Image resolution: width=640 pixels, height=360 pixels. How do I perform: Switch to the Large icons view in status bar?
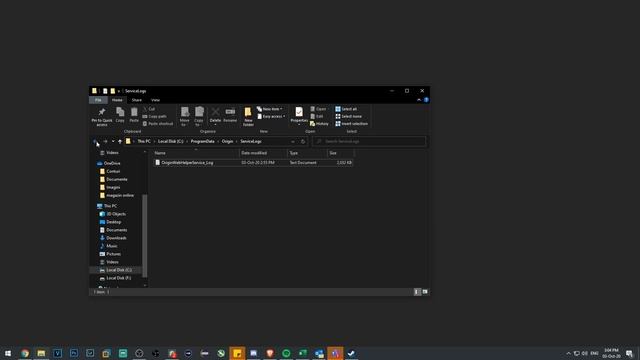pos(425,292)
